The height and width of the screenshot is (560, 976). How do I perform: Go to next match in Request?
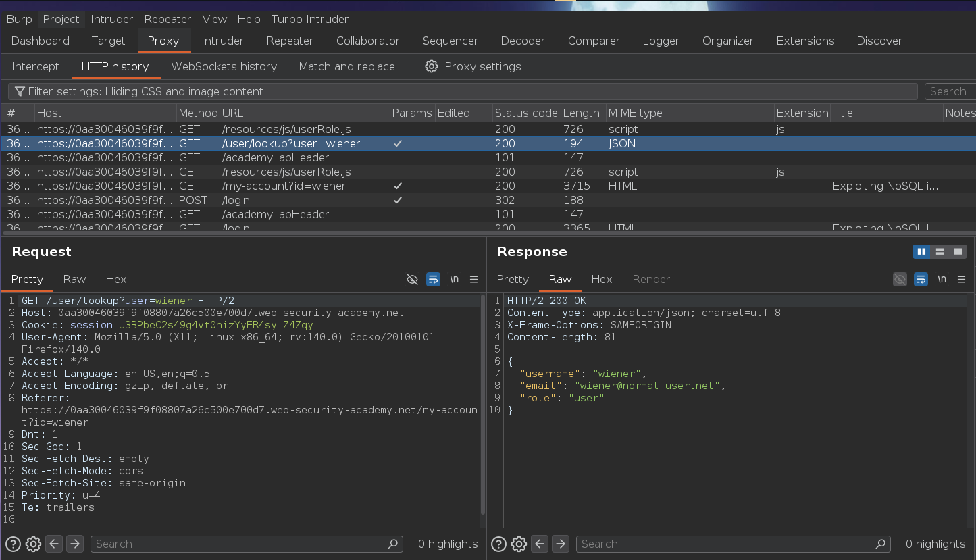pyautogui.click(x=75, y=544)
